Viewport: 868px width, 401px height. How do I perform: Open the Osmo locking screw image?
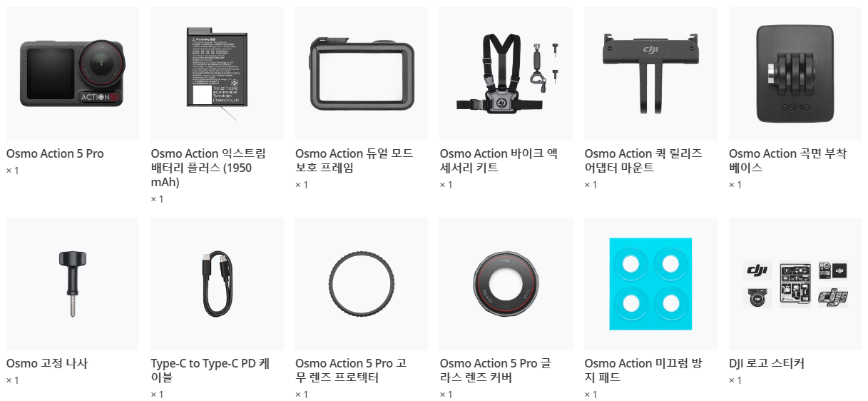(x=72, y=284)
